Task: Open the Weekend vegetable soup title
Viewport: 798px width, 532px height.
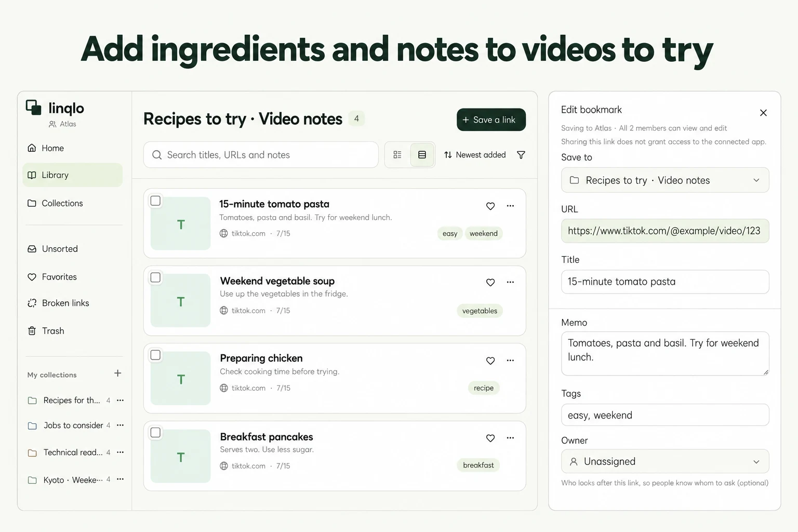Action: pos(277,281)
